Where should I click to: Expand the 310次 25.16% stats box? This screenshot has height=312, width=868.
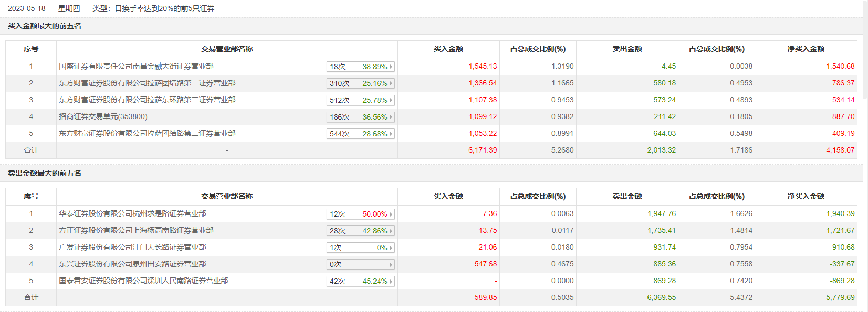click(x=360, y=83)
